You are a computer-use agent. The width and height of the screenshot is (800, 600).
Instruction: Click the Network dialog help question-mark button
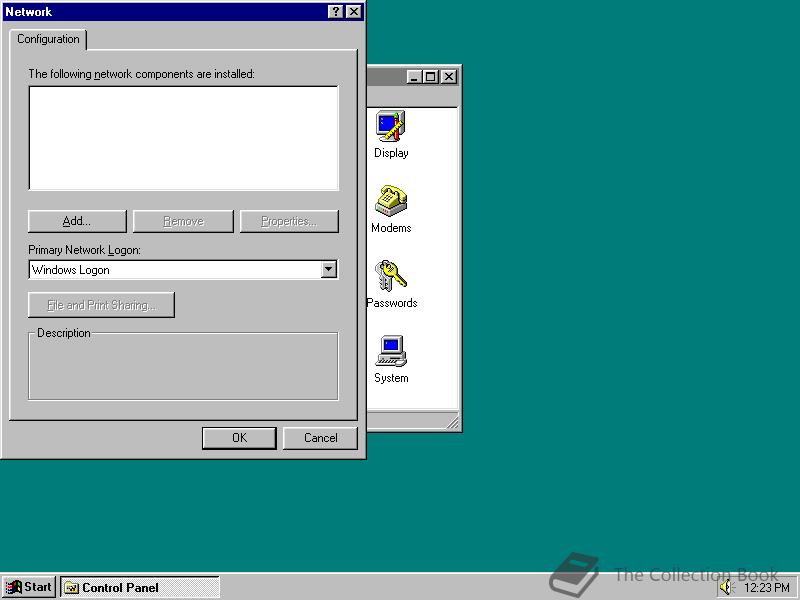tap(335, 12)
